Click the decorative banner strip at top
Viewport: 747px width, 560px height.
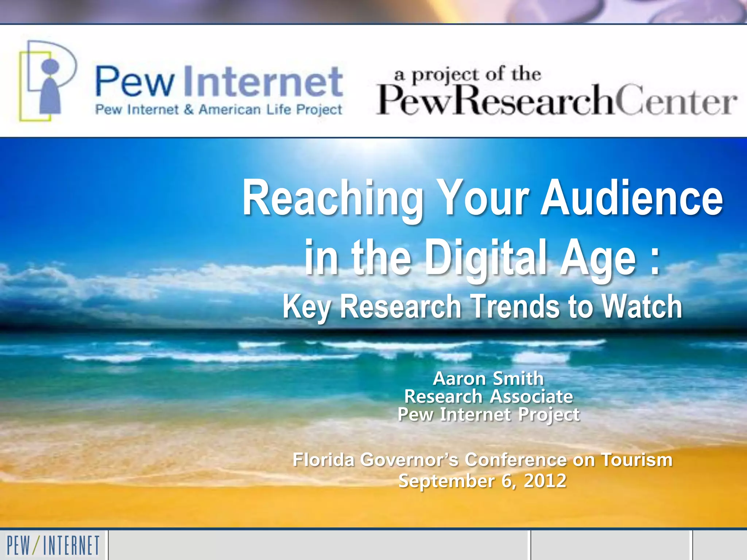pos(373,11)
